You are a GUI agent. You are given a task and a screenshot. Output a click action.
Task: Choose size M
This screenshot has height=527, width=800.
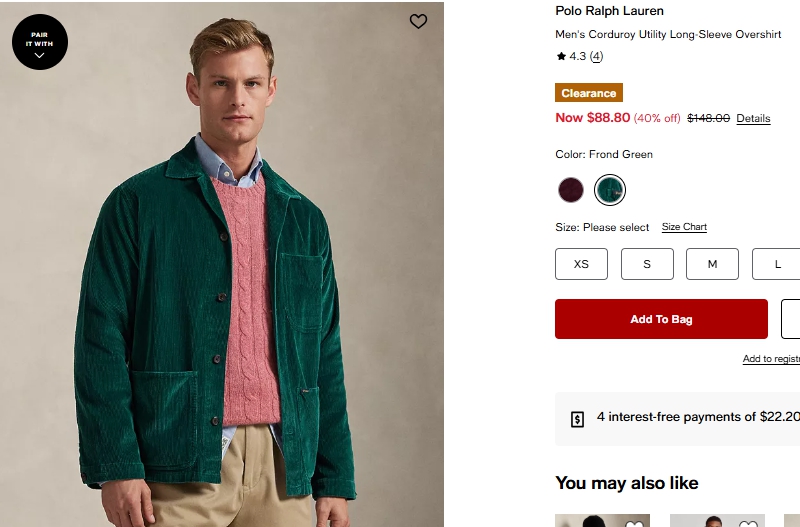(x=712, y=264)
